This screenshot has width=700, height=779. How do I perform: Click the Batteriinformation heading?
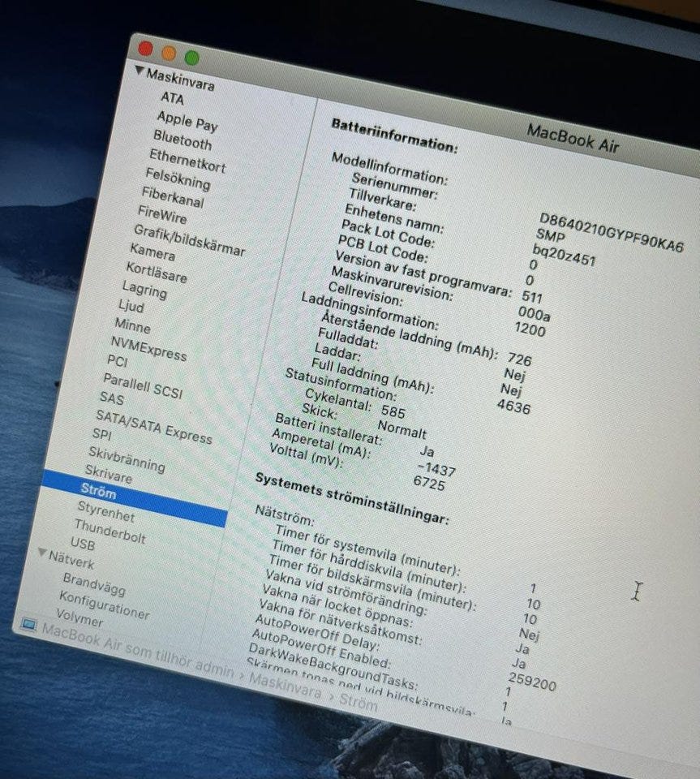394,136
